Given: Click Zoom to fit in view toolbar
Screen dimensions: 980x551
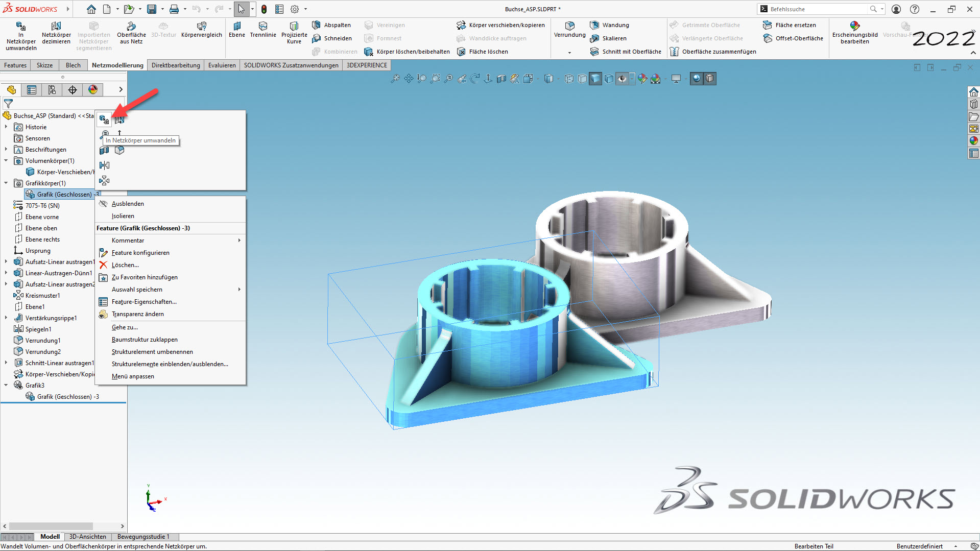Looking at the screenshot, I should [x=395, y=79].
